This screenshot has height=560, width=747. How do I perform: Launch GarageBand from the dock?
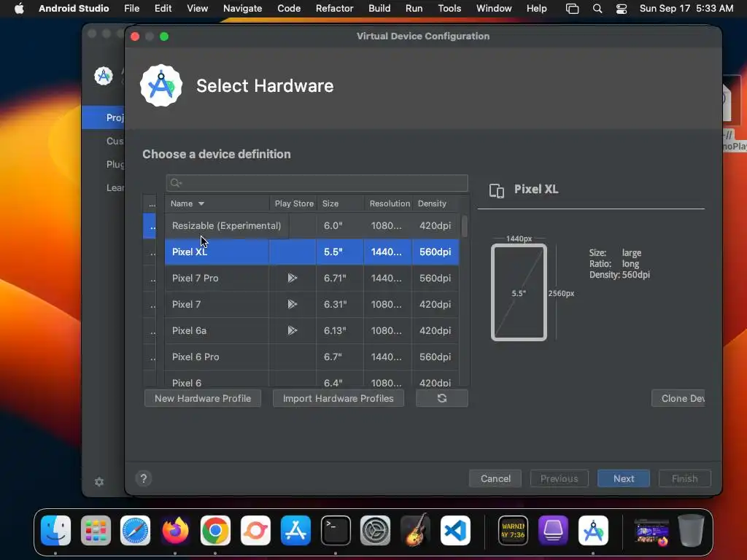(415, 530)
